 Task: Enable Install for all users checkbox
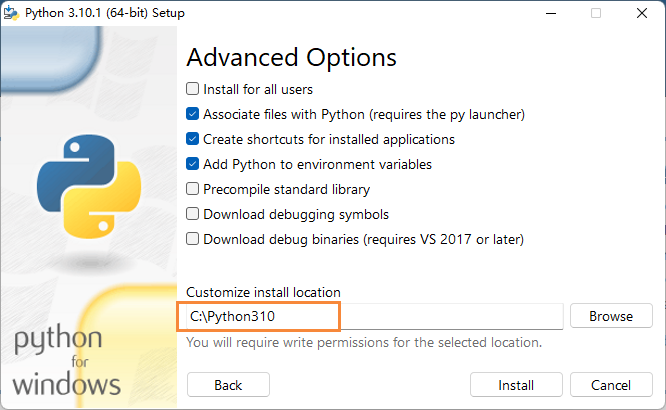pyautogui.click(x=192, y=89)
